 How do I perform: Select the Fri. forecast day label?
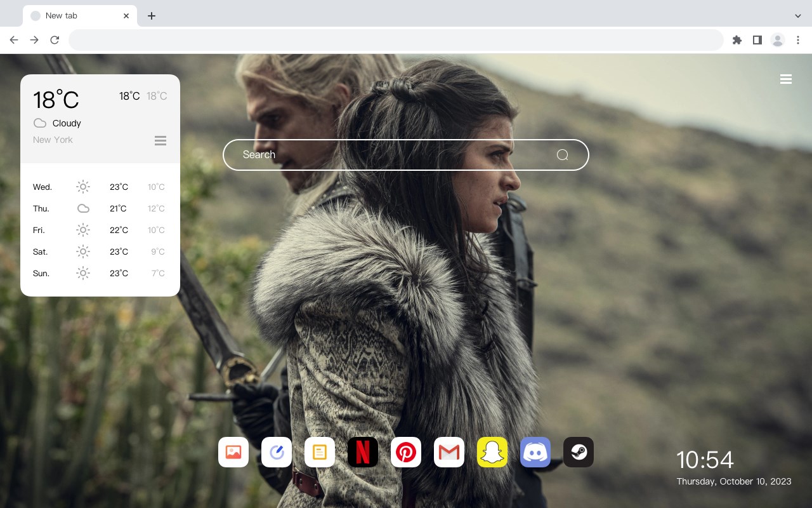tap(39, 230)
